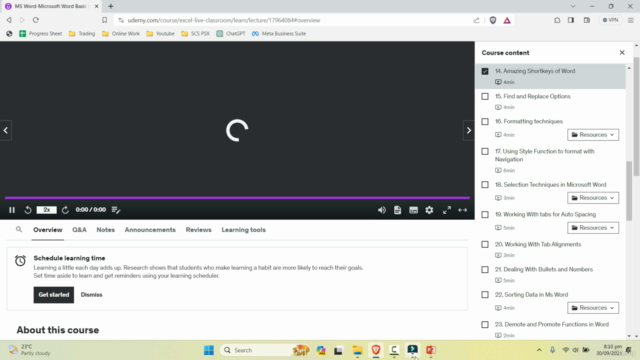Toggle browser sidebar panel icon
Screen dimensions: 640x360
571,20
